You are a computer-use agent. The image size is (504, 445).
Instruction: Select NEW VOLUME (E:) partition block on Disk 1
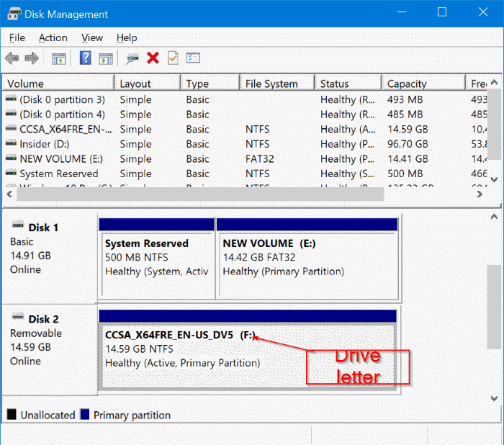coord(307,259)
